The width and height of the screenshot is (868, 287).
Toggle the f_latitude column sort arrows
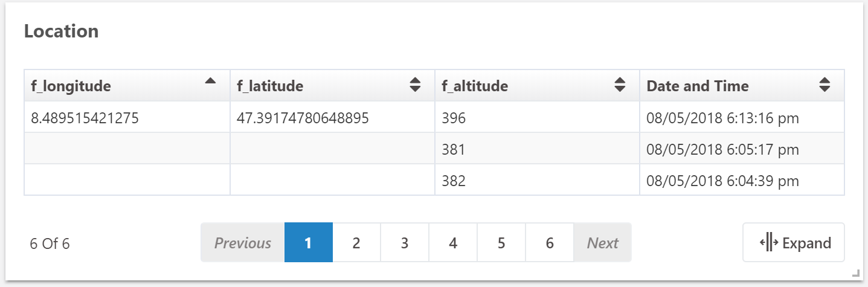tap(415, 85)
